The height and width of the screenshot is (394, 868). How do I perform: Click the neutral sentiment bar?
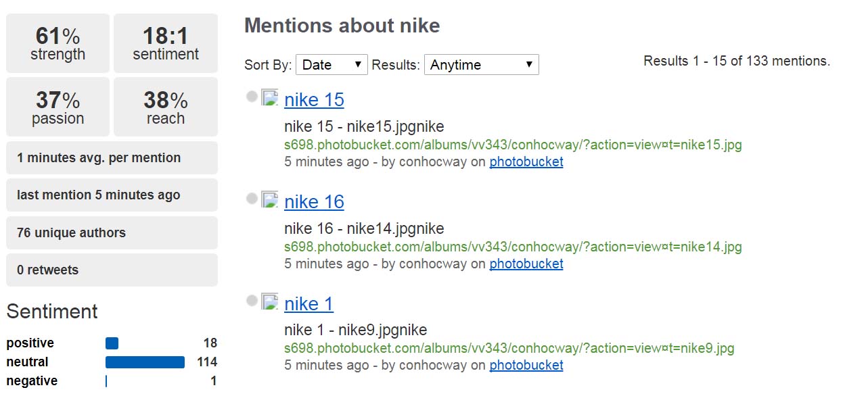coord(145,362)
